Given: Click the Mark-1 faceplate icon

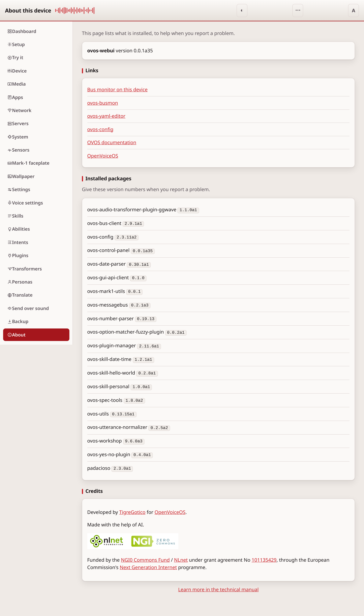Looking at the screenshot, I should coord(10,163).
